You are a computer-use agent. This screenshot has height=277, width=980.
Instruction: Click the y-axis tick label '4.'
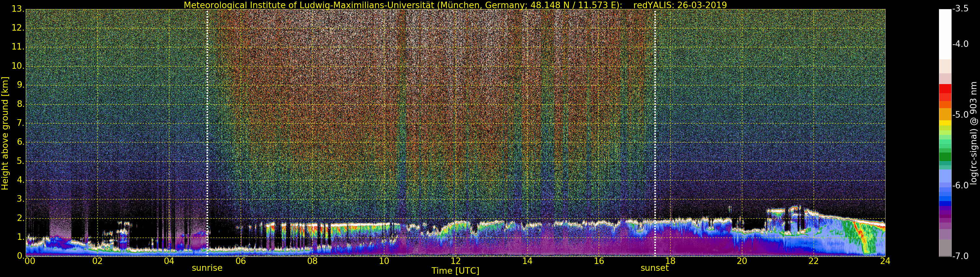[x=21, y=180]
